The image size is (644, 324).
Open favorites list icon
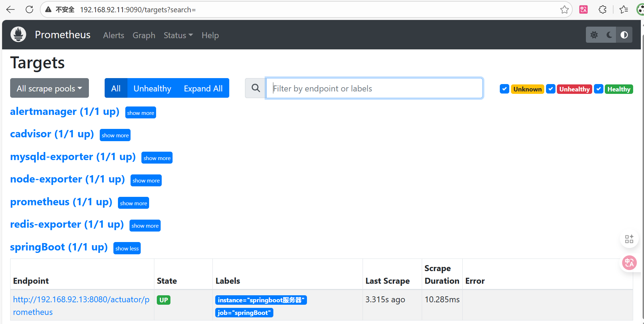pyautogui.click(x=624, y=9)
